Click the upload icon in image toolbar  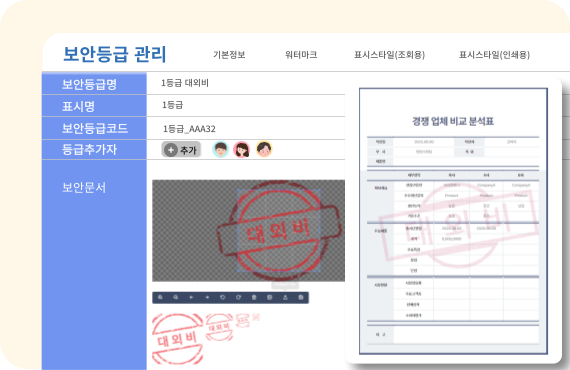(285, 297)
